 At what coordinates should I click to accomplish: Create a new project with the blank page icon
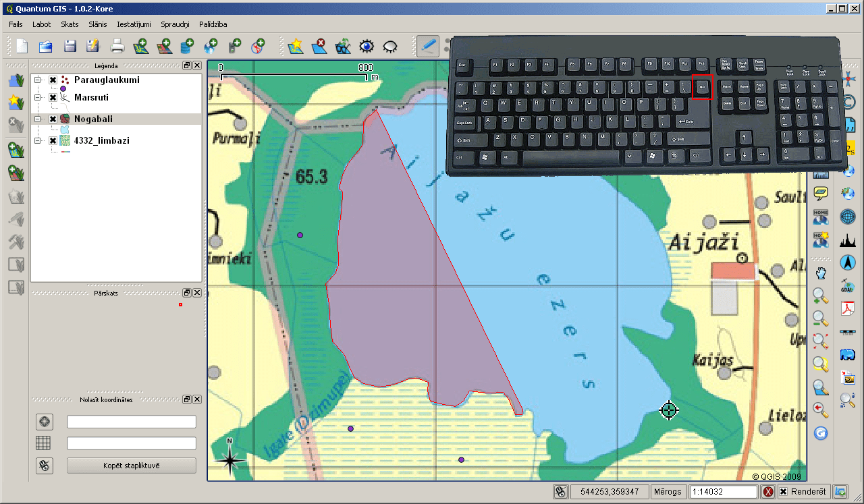click(x=22, y=46)
